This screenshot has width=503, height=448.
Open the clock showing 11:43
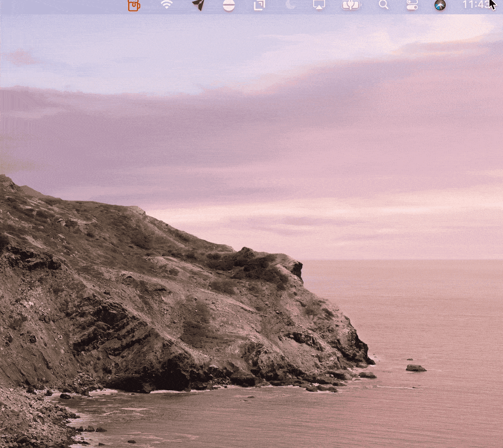pos(476,5)
